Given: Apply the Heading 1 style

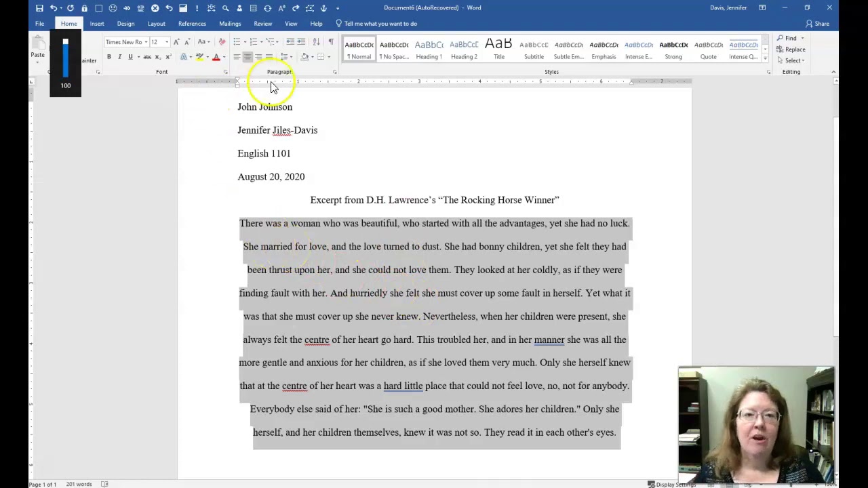Looking at the screenshot, I should (429, 49).
